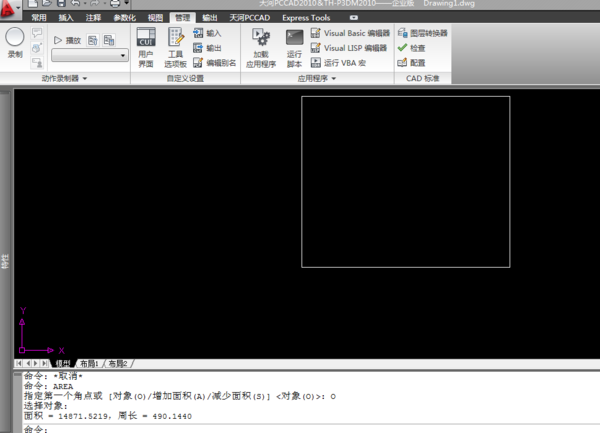Select the 模型 model tab
Image resolution: width=600 pixels, height=433 pixels.
[63, 363]
